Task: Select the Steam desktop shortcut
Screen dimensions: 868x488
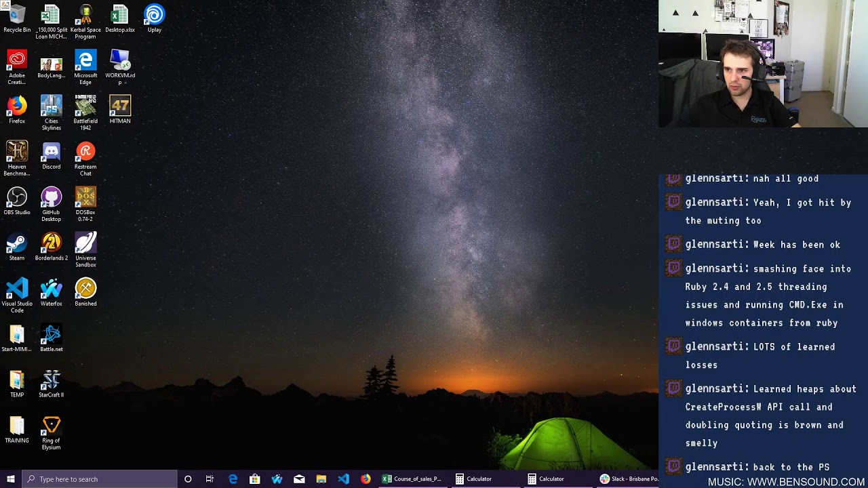Action: (17, 247)
